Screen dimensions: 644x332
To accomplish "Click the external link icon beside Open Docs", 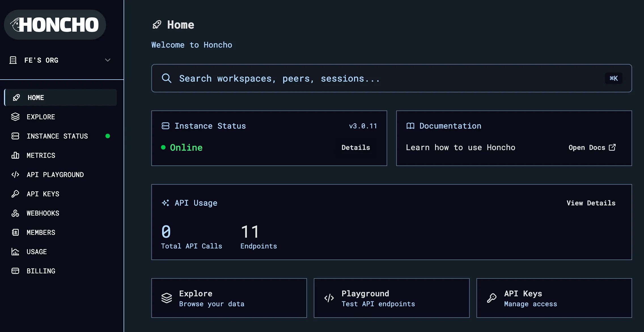I will pos(612,147).
